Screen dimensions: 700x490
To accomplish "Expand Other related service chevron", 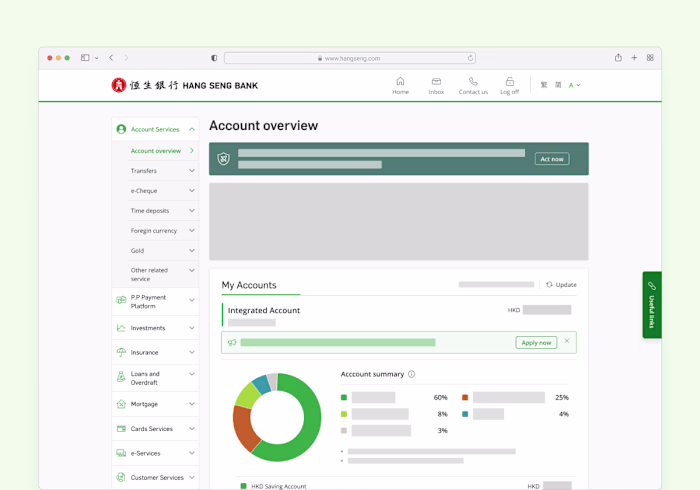I will (192, 270).
